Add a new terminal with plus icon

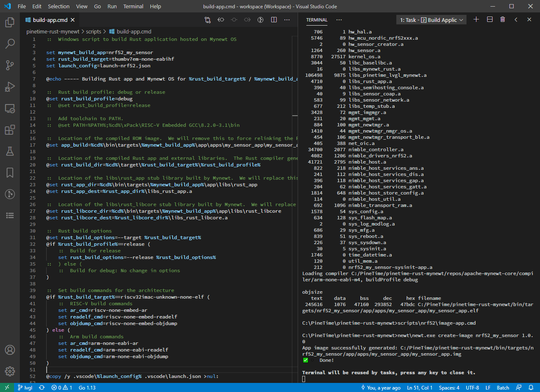point(476,19)
